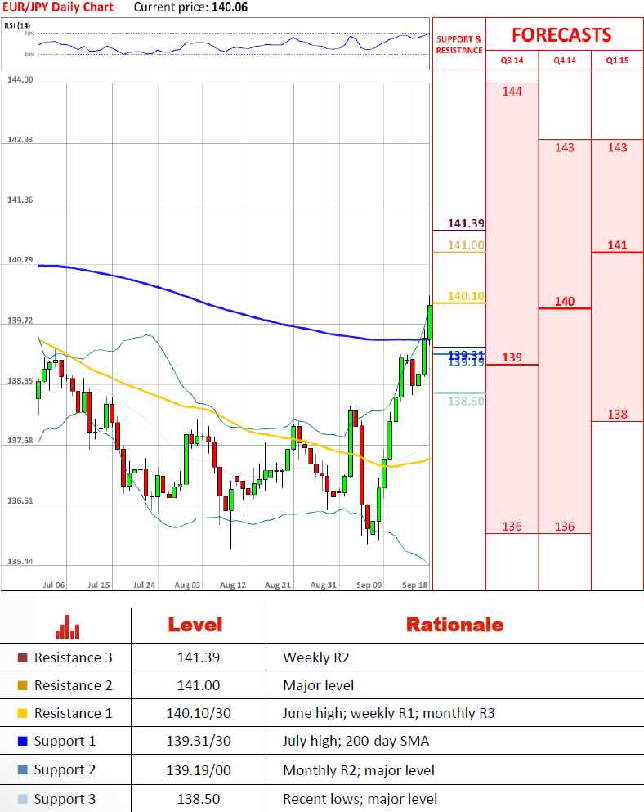Click the 143 value in Q1 15 column

(x=618, y=147)
